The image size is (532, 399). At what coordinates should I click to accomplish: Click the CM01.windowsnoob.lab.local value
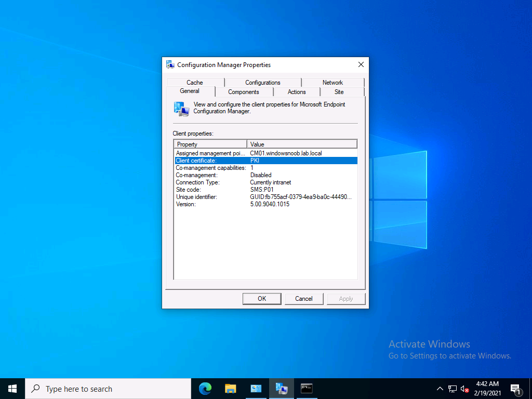pyautogui.click(x=286, y=153)
